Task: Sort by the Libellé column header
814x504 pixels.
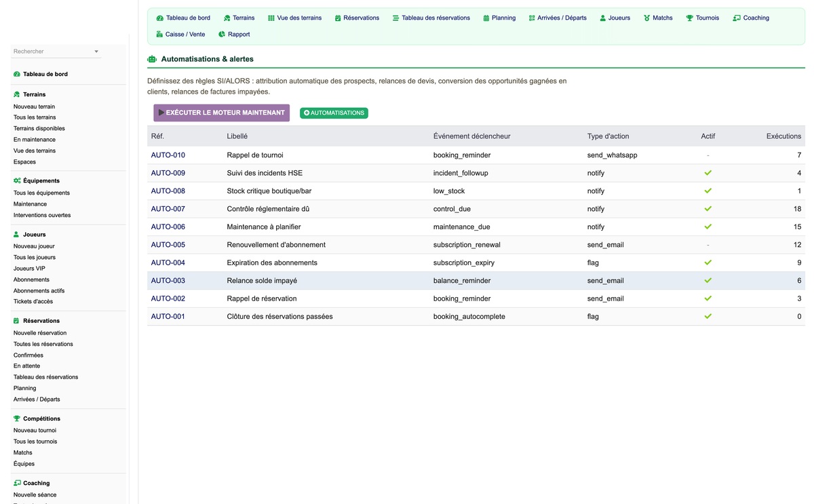Action: tap(237, 136)
